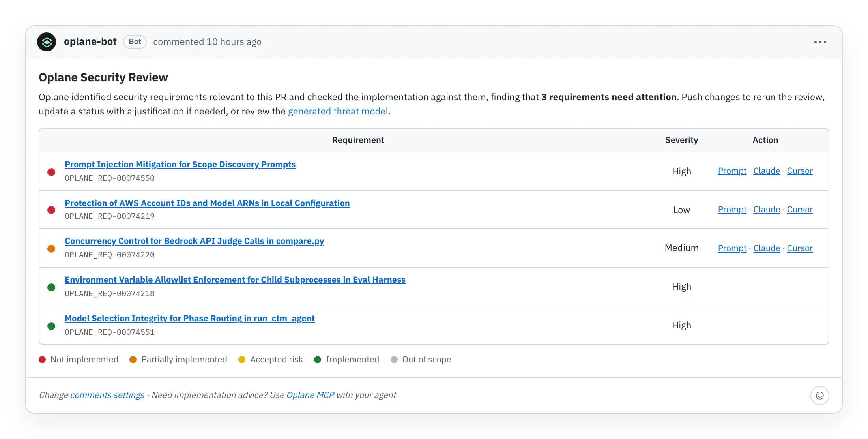868x439 pixels.
Task: Click the High severity cell for Prompt Injection row
Action: [681, 171]
